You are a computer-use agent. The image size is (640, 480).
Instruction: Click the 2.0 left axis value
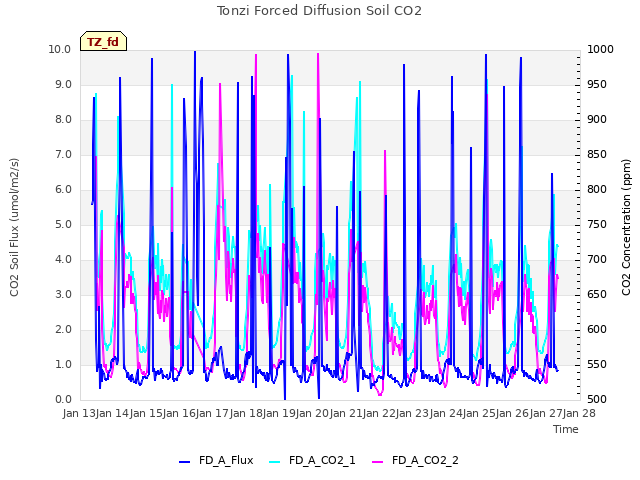coord(63,330)
